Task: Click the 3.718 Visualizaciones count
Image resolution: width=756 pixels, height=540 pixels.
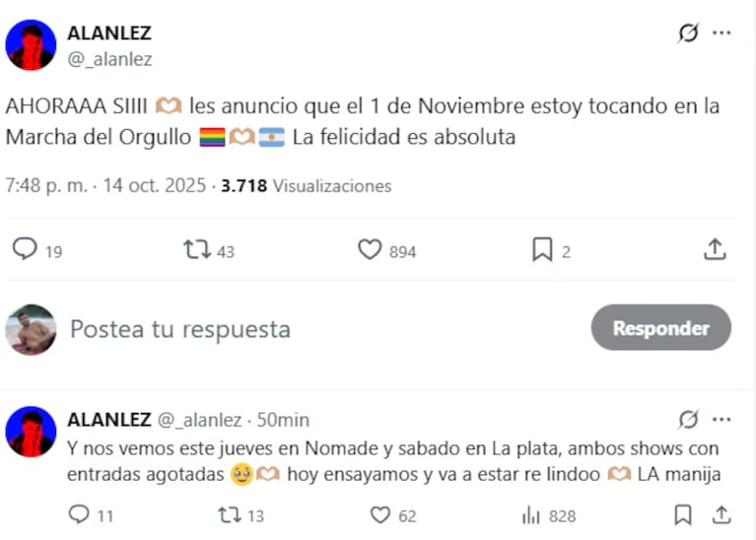Action: tap(306, 185)
